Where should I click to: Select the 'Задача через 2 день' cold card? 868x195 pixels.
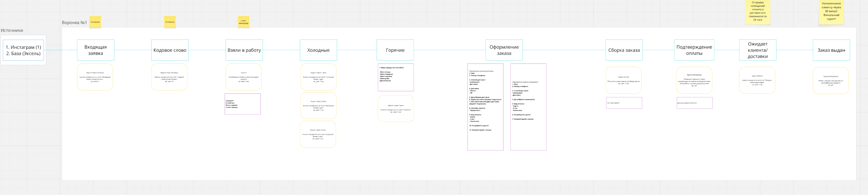(x=318, y=106)
